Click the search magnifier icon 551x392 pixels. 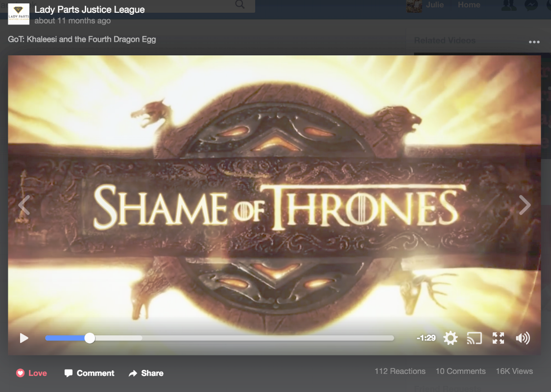pos(240,4)
